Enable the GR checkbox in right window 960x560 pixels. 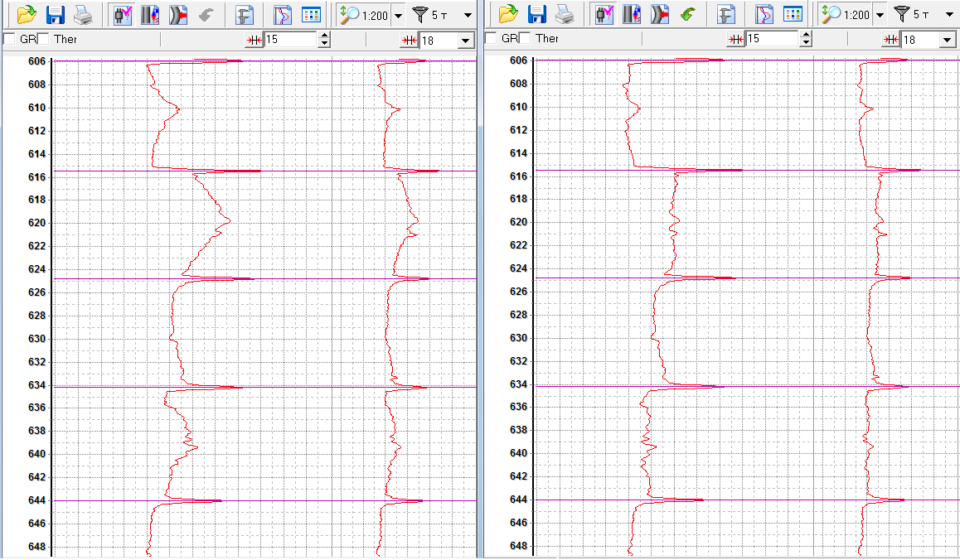[x=491, y=39]
